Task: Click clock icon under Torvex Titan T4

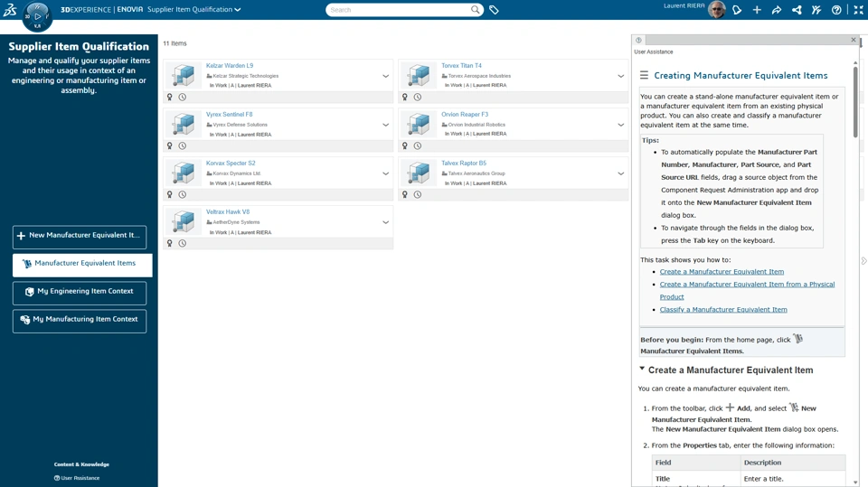Action: (418, 97)
